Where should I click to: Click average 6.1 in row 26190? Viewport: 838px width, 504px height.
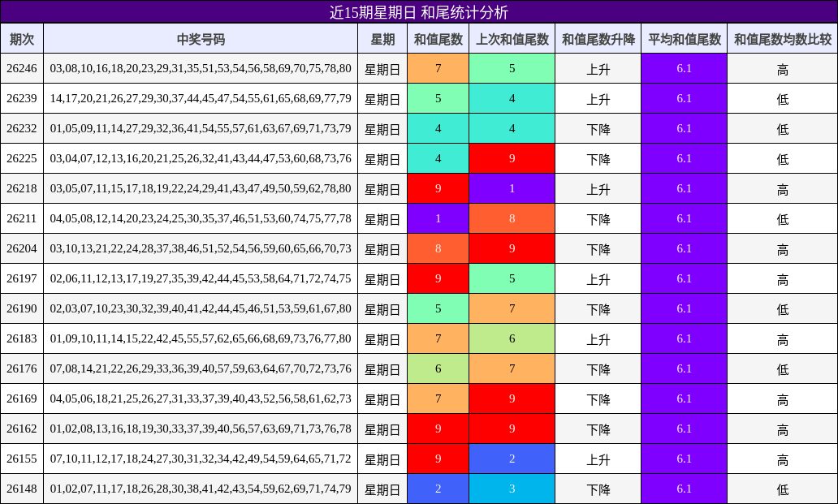click(x=684, y=308)
